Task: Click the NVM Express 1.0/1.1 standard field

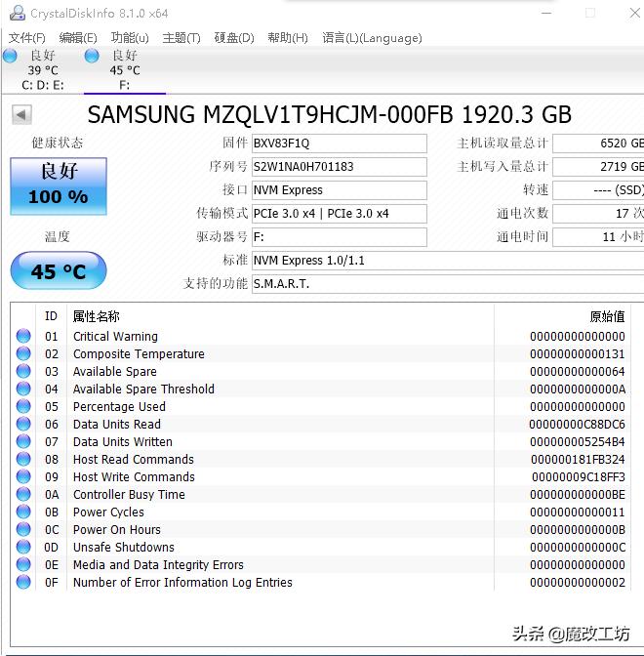Action: click(448, 261)
